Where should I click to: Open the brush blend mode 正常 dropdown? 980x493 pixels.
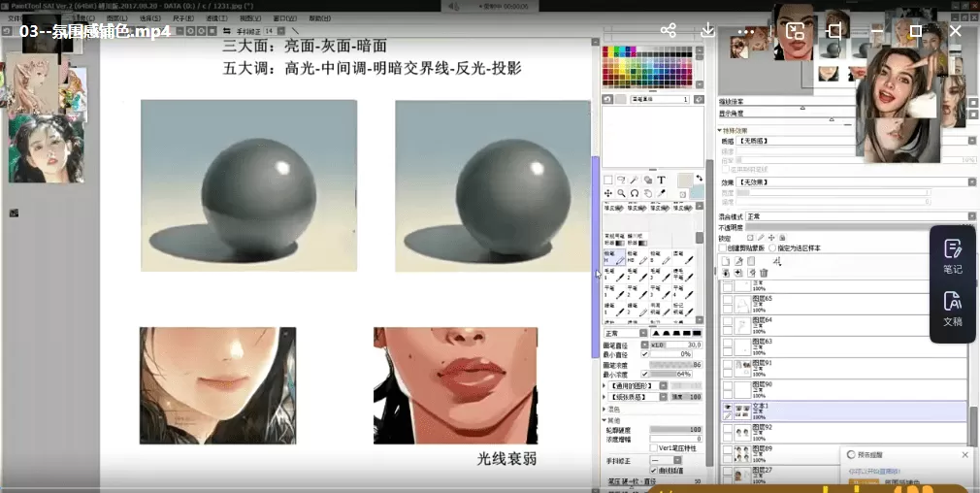pyautogui.click(x=626, y=334)
